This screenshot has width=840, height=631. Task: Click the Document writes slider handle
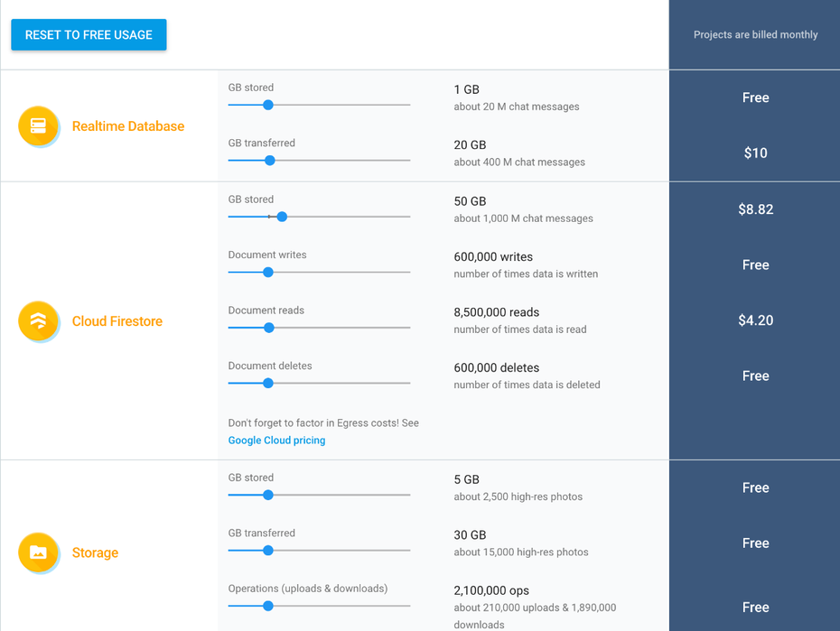click(268, 272)
